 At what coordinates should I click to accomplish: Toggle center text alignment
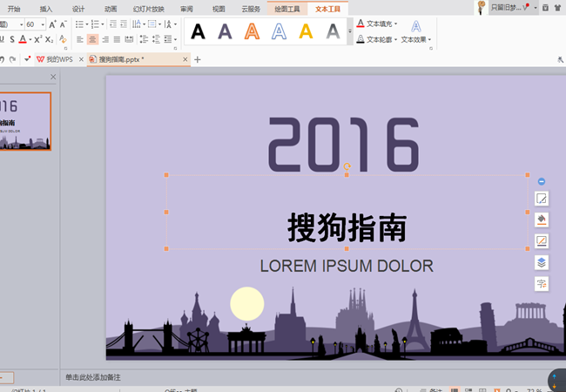pos(93,39)
